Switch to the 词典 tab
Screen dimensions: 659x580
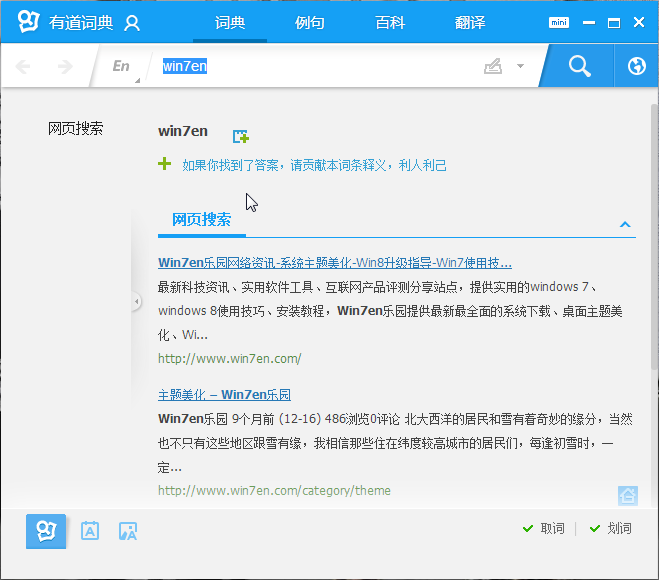click(x=230, y=22)
